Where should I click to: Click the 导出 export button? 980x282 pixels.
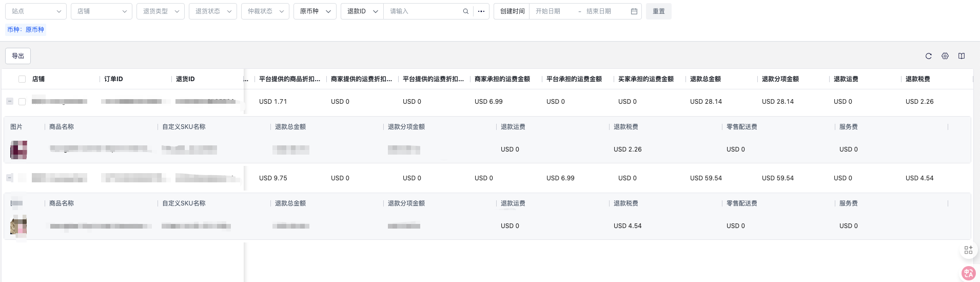[x=18, y=56]
